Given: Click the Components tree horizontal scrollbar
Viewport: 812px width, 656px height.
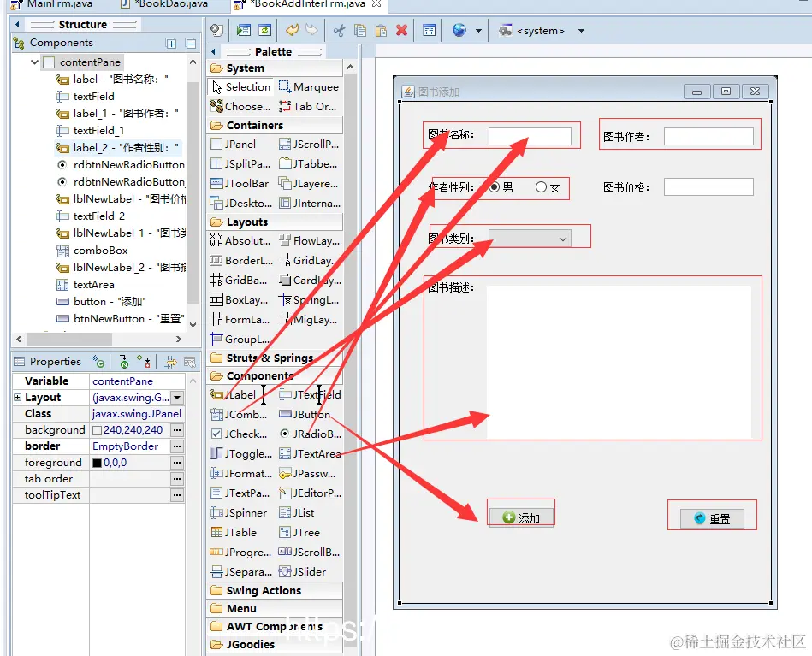Looking at the screenshot, I should tap(68, 340).
